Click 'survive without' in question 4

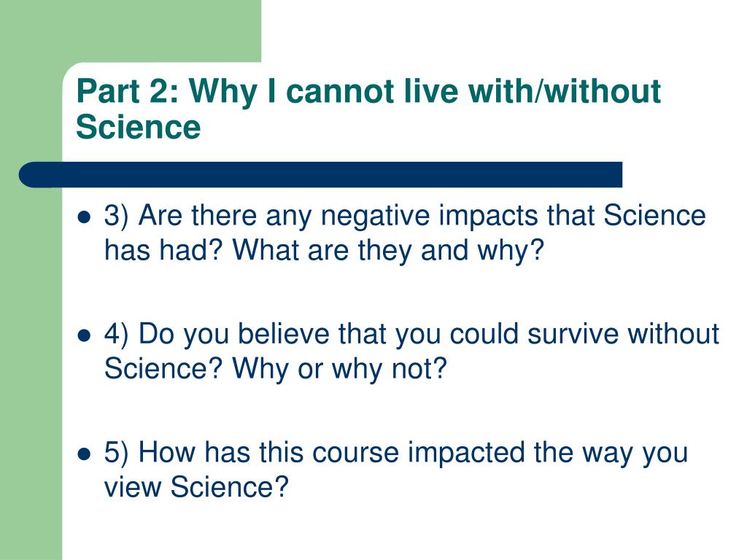[x=623, y=334]
